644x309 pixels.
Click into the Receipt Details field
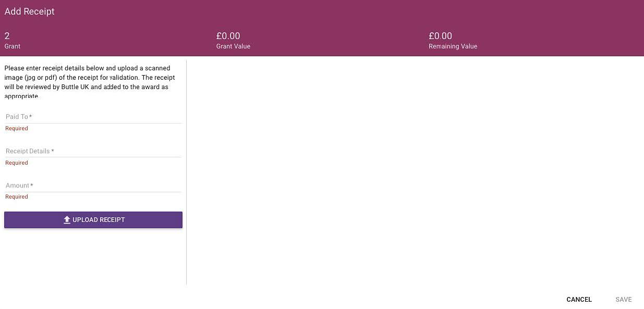(93, 151)
